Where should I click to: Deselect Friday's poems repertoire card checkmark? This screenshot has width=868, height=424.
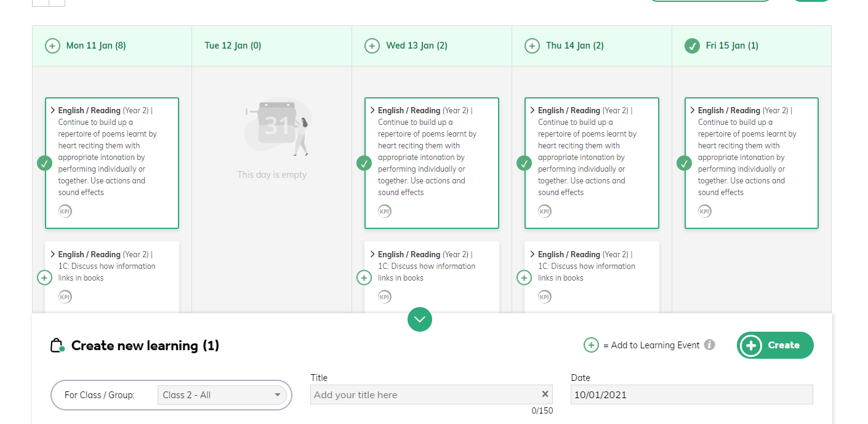684,163
